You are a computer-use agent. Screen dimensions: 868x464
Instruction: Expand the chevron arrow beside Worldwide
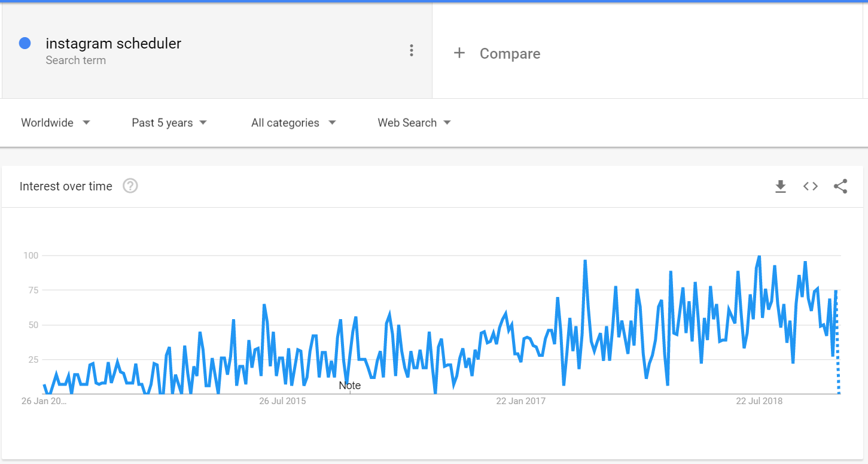pos(86,123)
